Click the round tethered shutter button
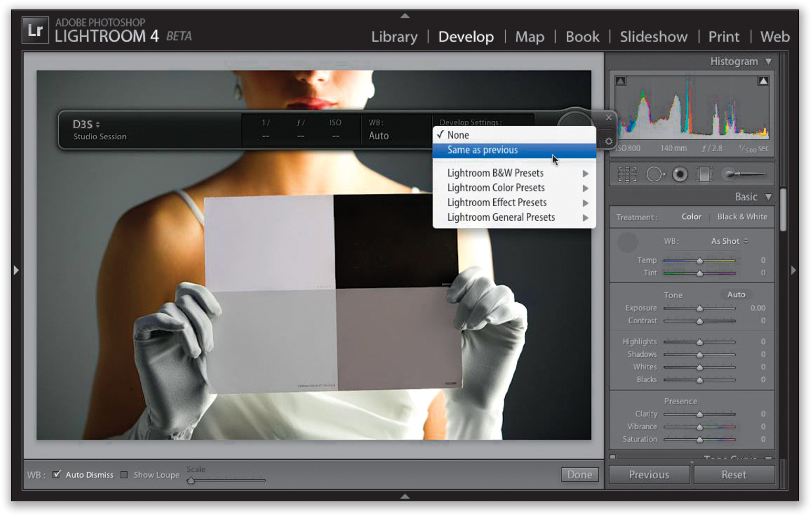The image size is (812, 516). click(575, 119)
